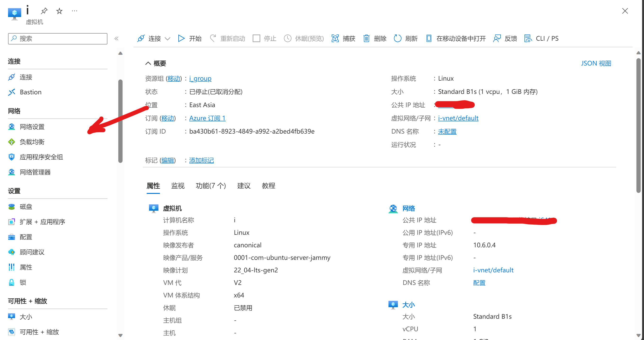Open the 大小 heading link in properties

point(409,305)
